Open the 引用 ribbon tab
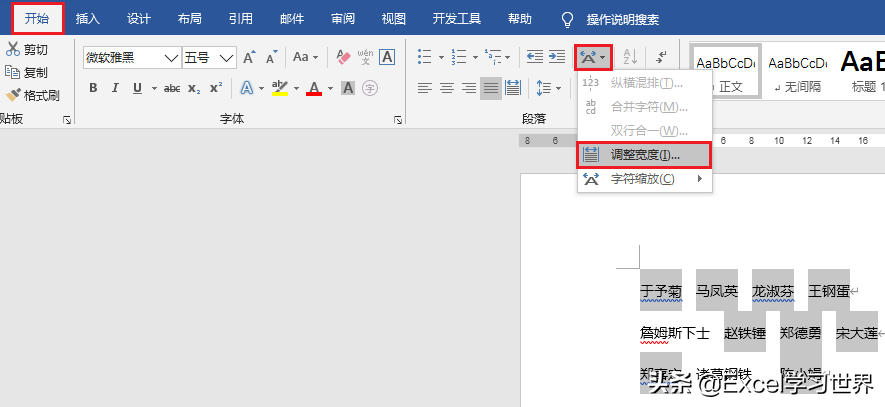 coord(241,19)
